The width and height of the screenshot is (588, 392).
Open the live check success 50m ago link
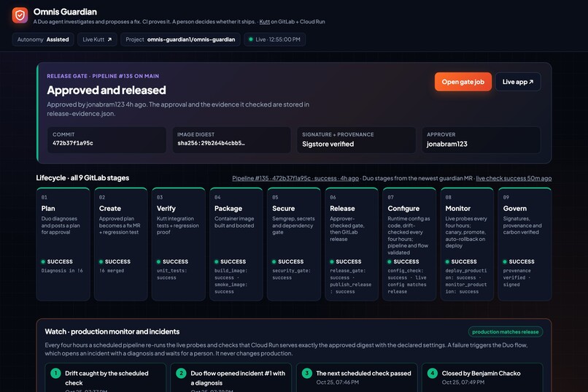pos(514,178)
